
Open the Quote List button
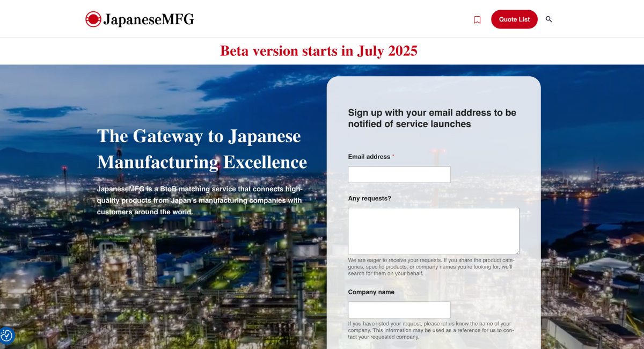coord(514,19)
